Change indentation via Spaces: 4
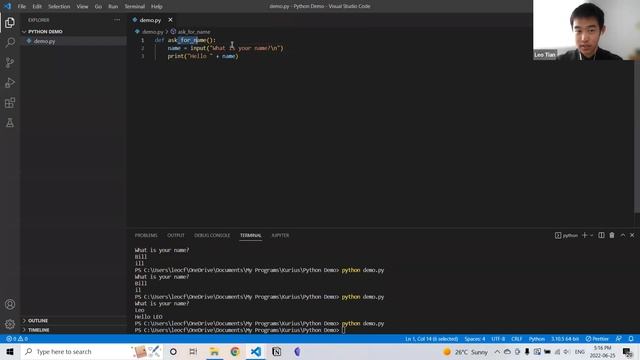Viewport: 640px width, 360px height. (x=475, y=339)
